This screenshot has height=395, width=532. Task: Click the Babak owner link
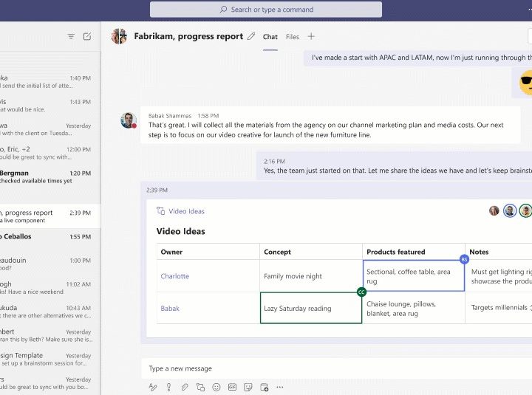[170, 308]
